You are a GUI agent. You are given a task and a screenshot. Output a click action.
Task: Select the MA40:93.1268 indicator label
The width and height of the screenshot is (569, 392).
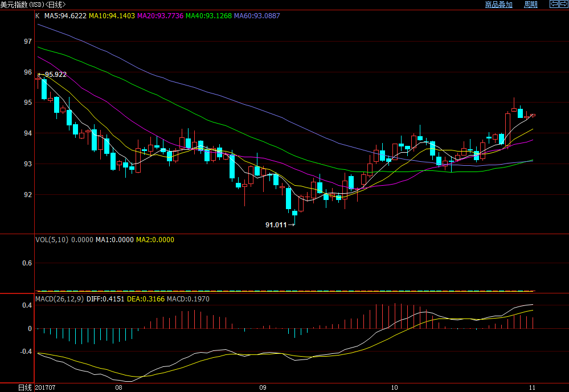[x=208, y=15]
